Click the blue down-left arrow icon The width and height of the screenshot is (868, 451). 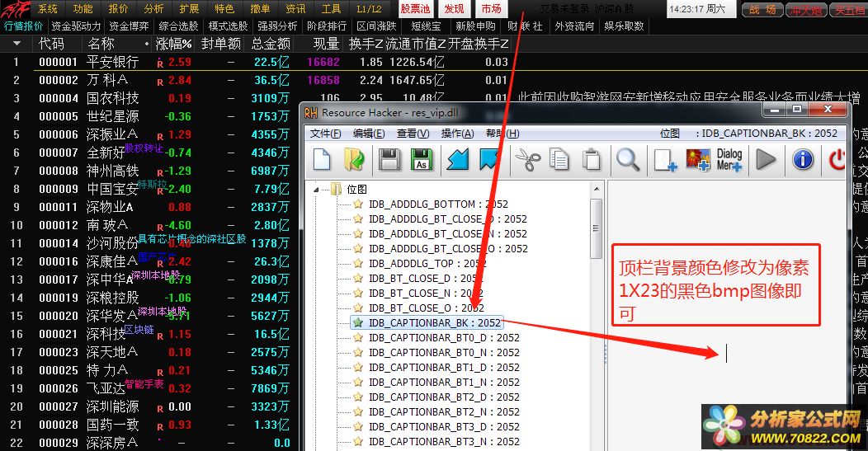pyautogui.click(x=457, y=160)
